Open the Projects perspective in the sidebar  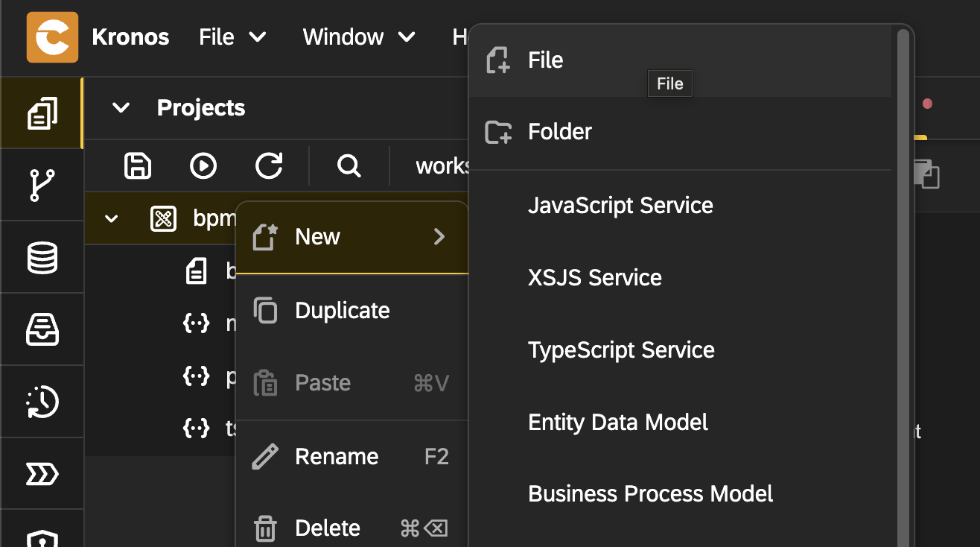coord(42,113)
